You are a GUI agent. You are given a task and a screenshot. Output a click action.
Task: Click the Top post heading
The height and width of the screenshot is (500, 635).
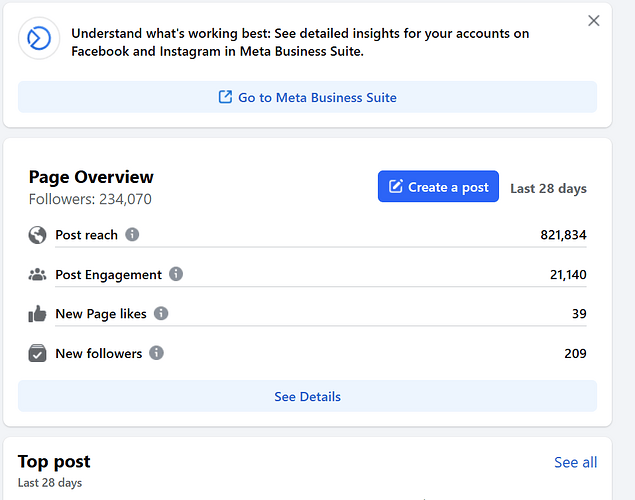(54, 462)
